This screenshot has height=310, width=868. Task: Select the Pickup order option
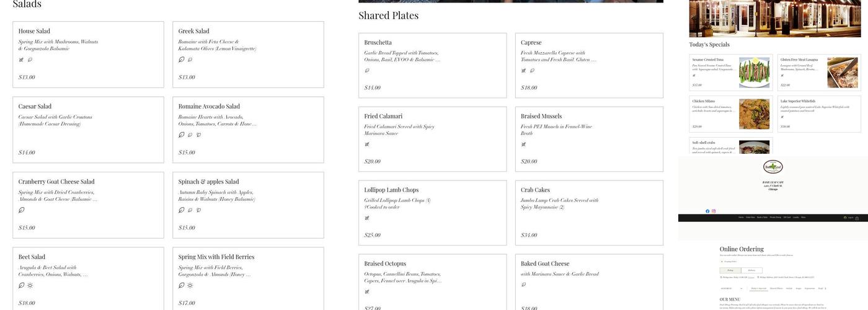click(730, 270)
